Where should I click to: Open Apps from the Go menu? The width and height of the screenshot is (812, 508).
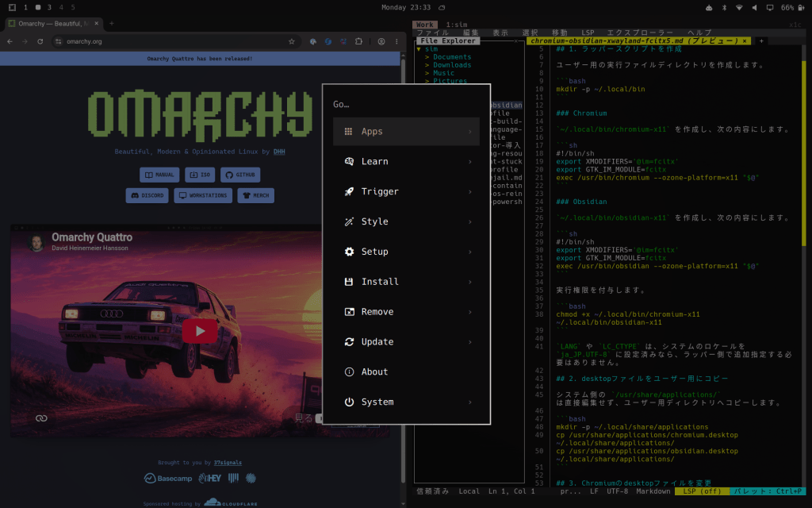coord(406,132)
